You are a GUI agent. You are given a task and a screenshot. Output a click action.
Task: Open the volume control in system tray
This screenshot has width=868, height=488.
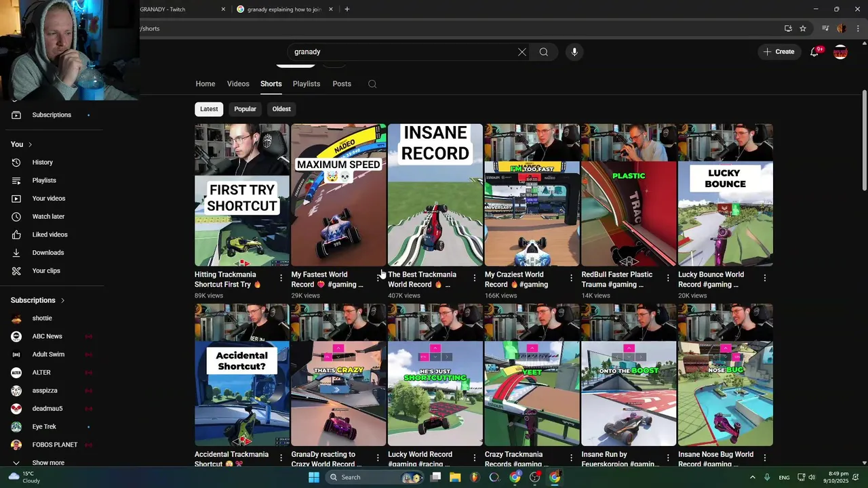813,477
